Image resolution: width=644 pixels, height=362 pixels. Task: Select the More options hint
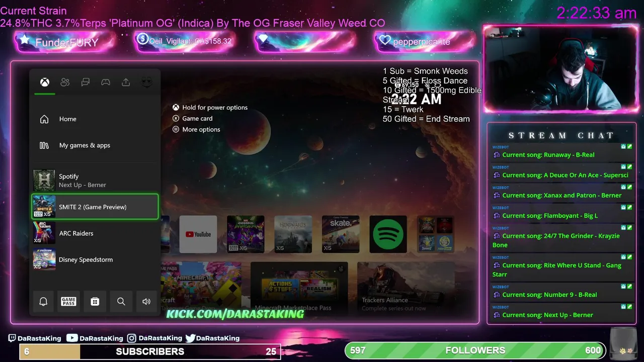pos(196,130)
